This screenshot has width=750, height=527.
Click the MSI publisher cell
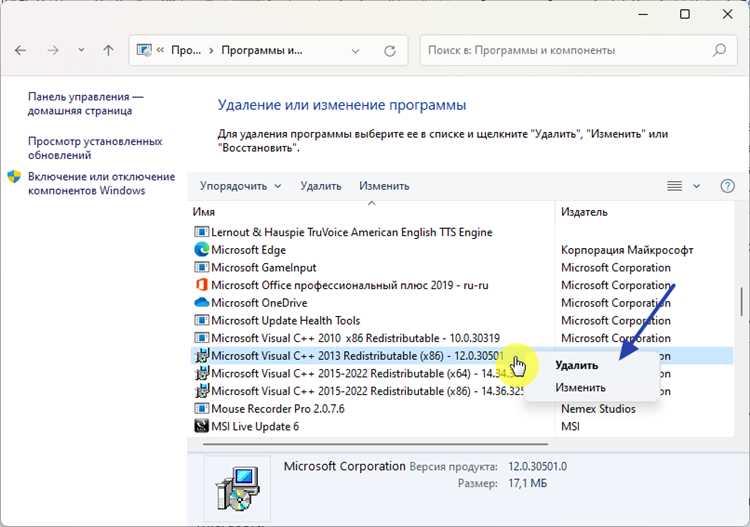click(x=570, y=427)
